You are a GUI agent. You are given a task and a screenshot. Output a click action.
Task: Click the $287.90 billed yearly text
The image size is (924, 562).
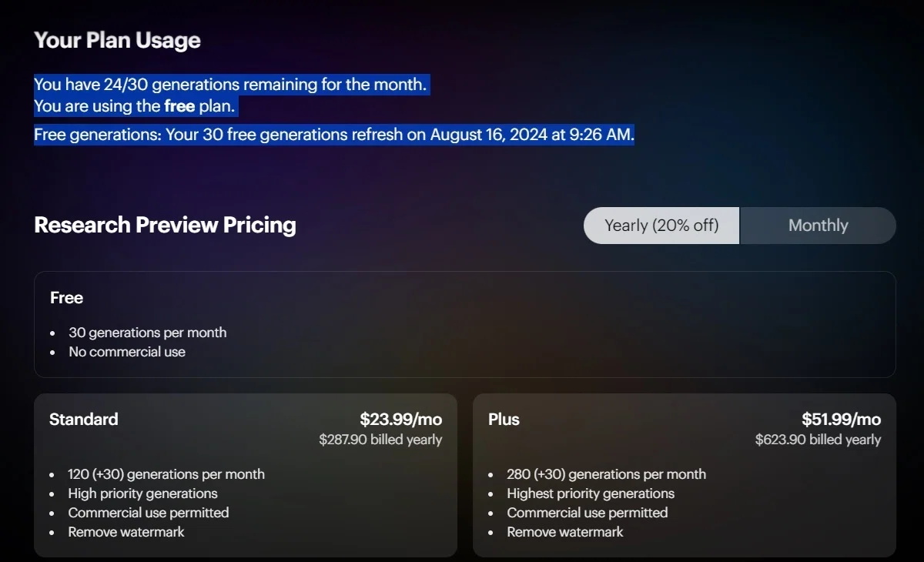pyautogui.click(x=380, y=440)
